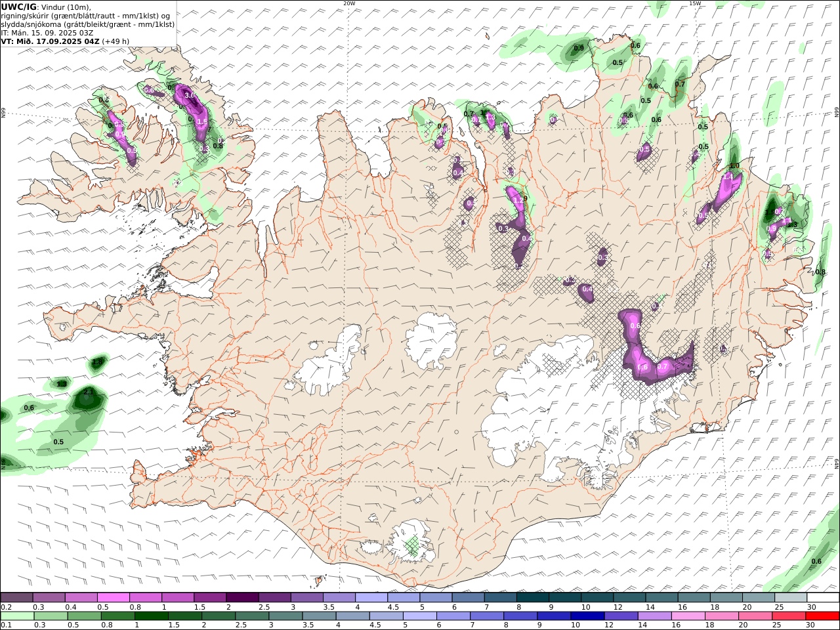Click the '(+49 h)' forecast offset text
This screenshot has width=840, height=630.
point(116,41)
